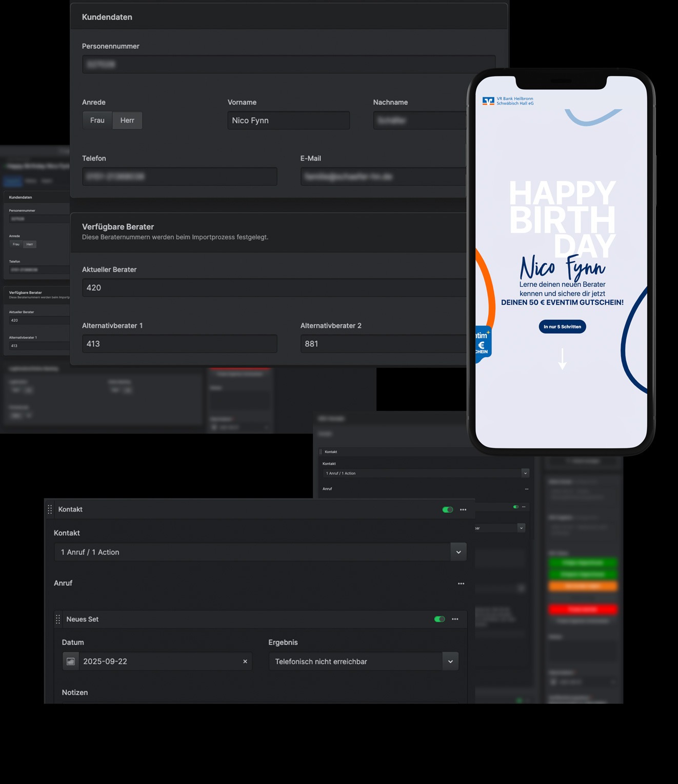
Task: Tap the white down arrow on the phone screen
Action: pos(562,359)
